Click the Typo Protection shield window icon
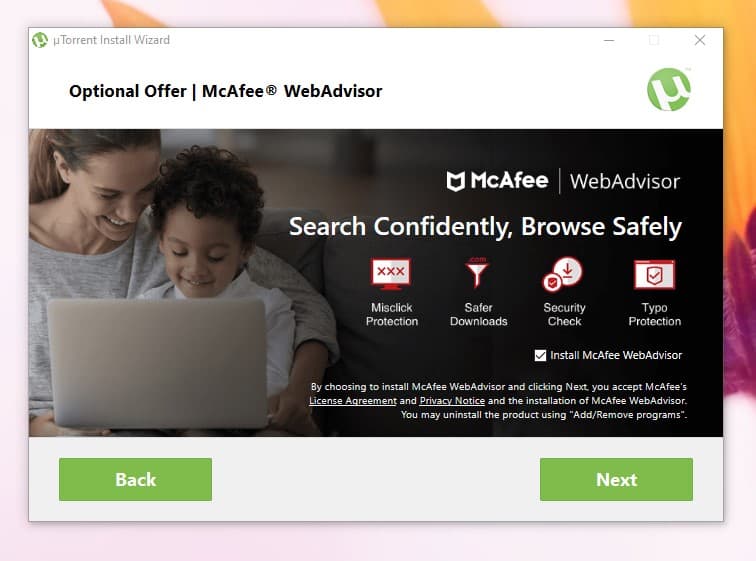 point(654,274)
